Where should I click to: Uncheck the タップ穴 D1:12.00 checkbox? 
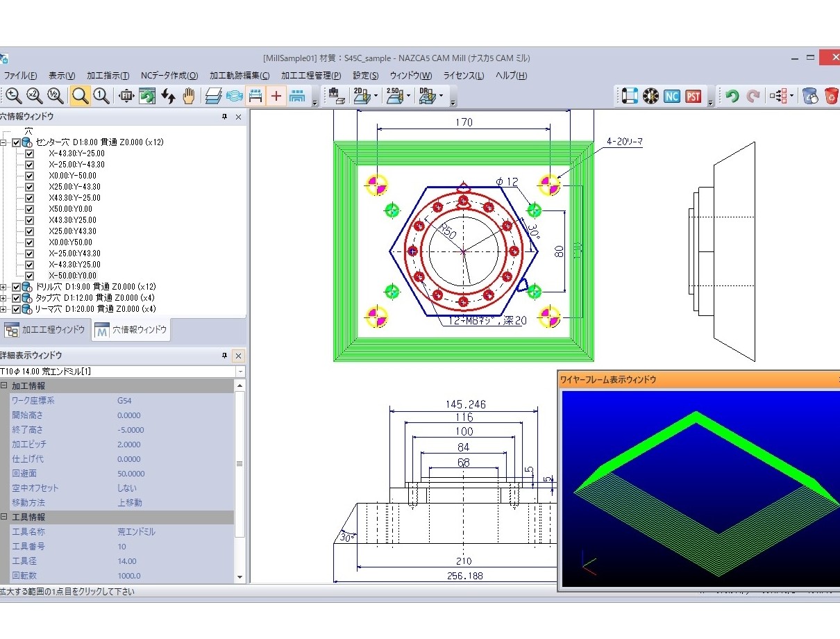[x=17, y=298]
